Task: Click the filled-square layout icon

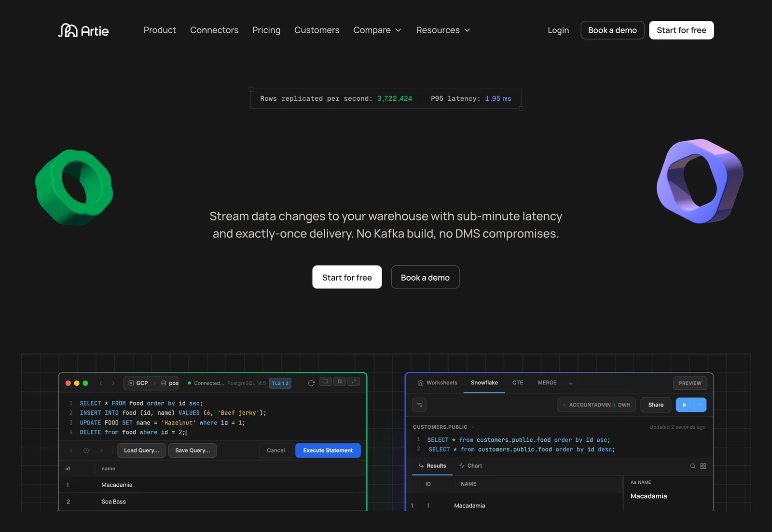Action: click(x=340, y=382)
